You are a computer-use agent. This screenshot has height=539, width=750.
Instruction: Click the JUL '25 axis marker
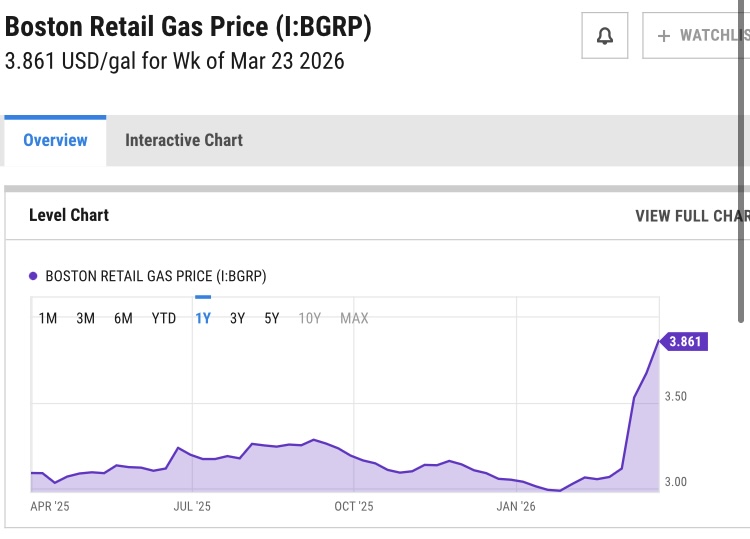(x=192, y=507)
